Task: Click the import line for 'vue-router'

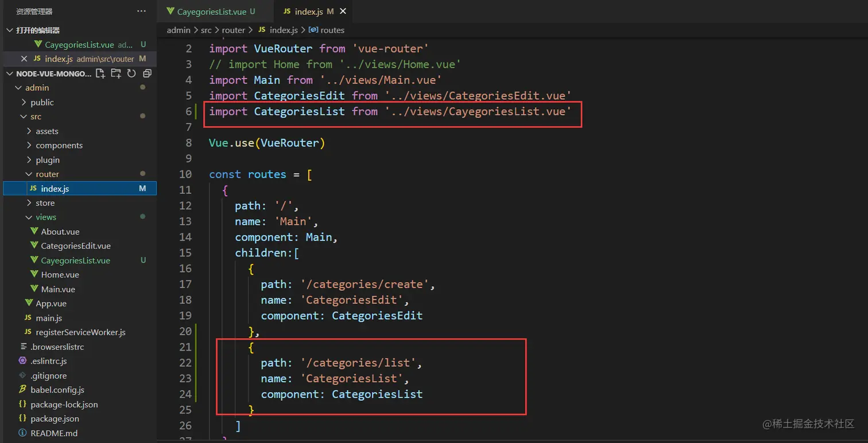Action: (319, 49)
